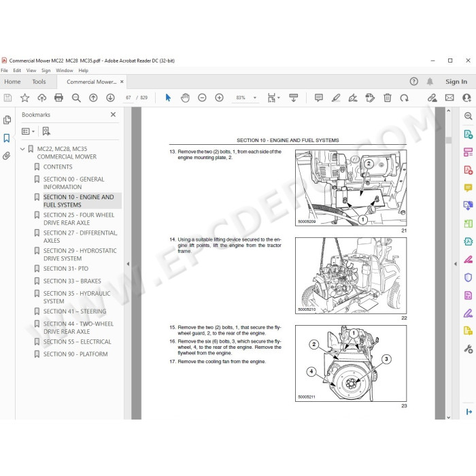Viewport: 476px width, 476px height.
Task: Go to next page arrow icon
Action: pyautogui.click(x=110, y=98)
